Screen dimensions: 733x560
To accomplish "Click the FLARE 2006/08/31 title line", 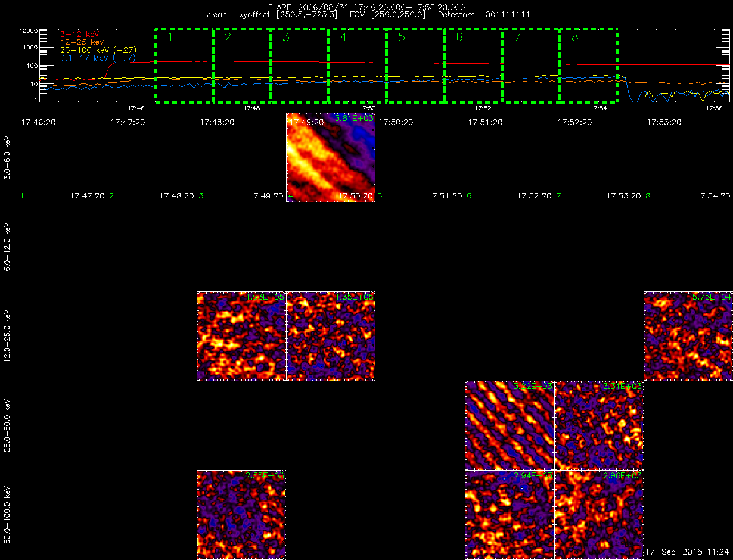I will pos(366,7).
